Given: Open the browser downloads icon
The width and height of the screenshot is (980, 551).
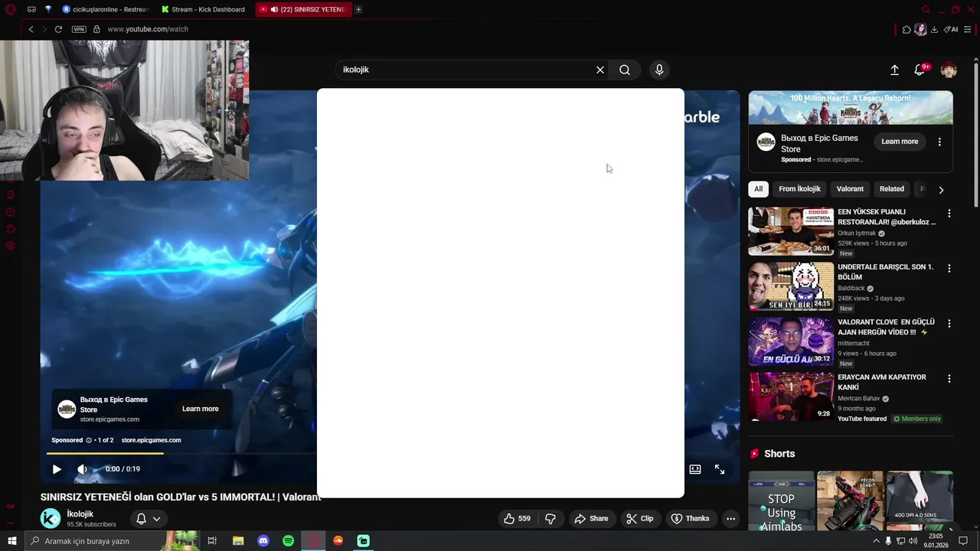Looking at the screenshot, I should (934, 29).
